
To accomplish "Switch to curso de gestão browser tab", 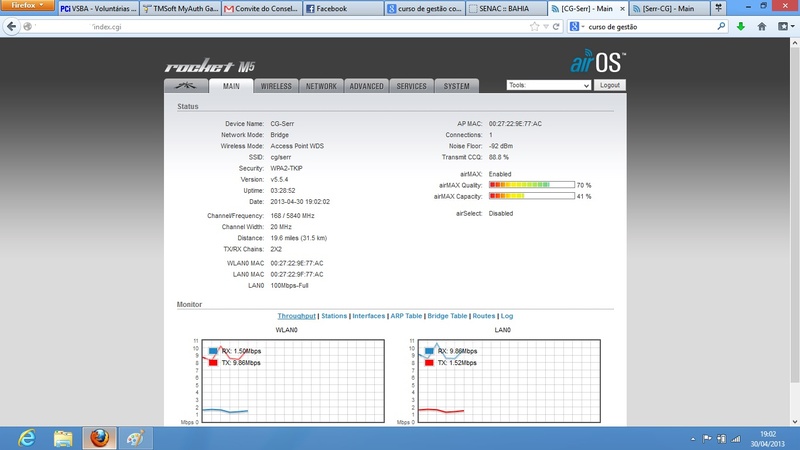I will tap(425, 9).
